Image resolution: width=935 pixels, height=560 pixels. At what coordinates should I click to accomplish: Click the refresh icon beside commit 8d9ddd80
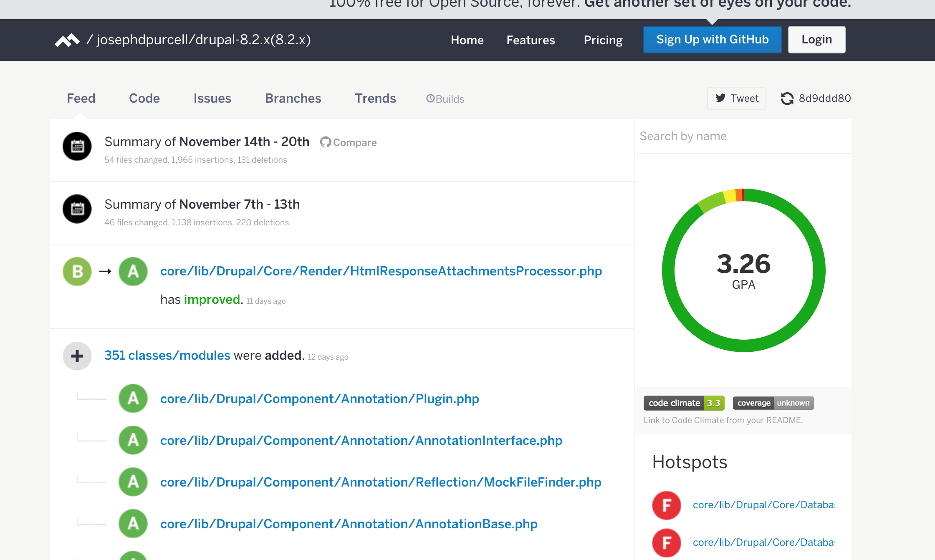(x=787, y=98)
